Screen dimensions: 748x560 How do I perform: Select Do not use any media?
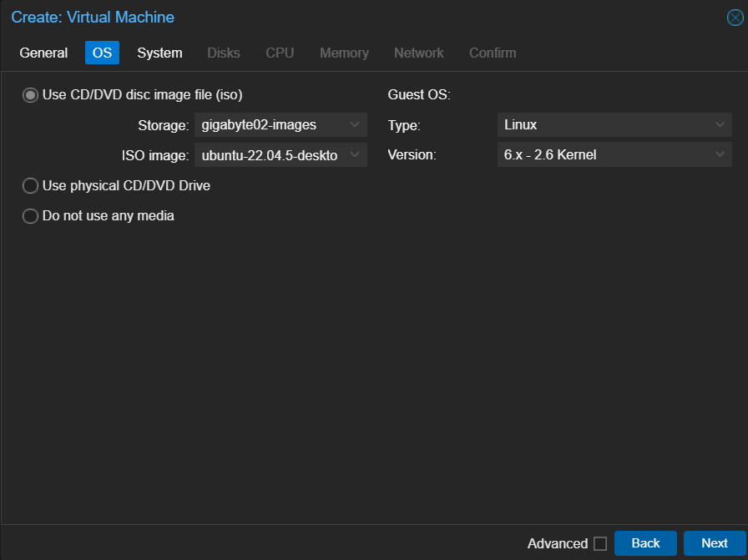31,216
